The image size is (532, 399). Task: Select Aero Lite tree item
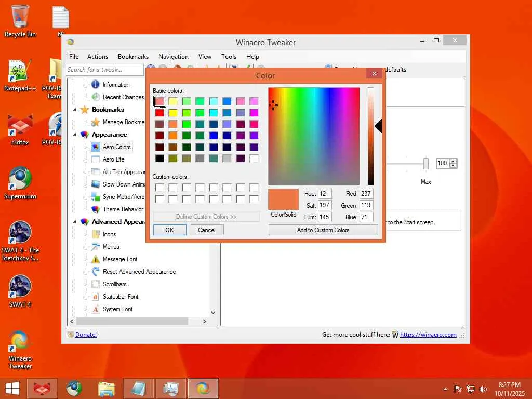[113, 159]
